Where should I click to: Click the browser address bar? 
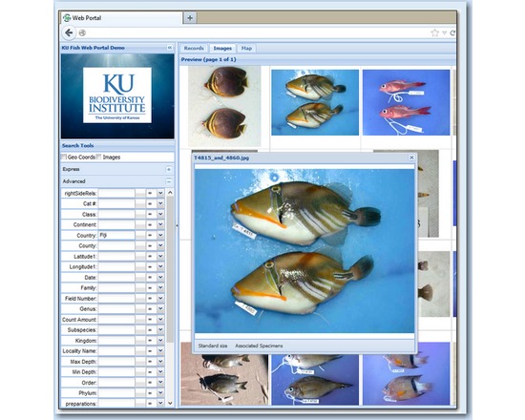point(258,32)
